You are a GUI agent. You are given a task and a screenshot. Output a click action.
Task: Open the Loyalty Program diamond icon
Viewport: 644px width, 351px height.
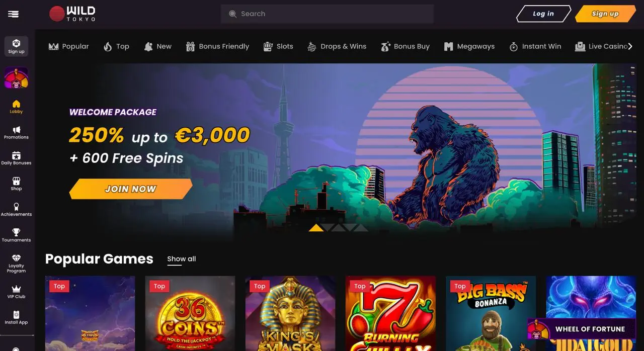click(16, 258)
